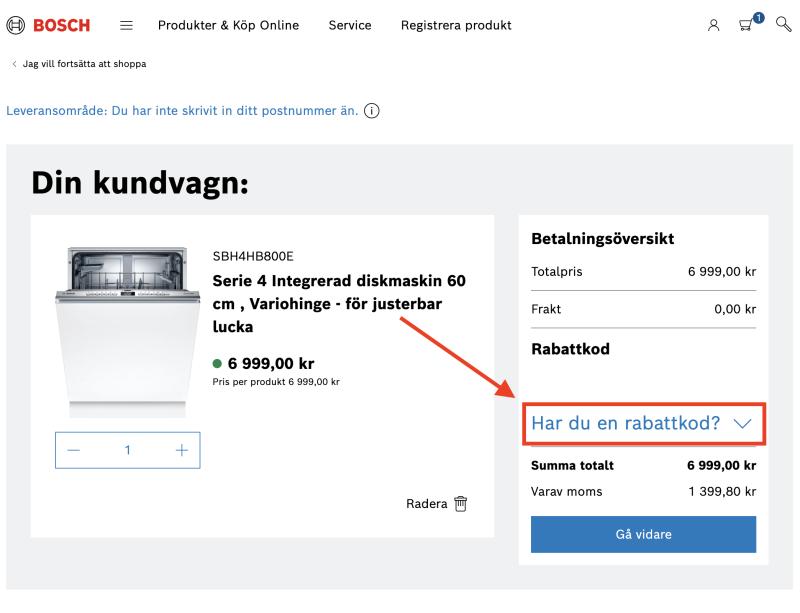Click the green availability dot by the price
Image resolution: width=800 pixels, height=613 pixels.
pyautogui.click(x=217, y=363)
